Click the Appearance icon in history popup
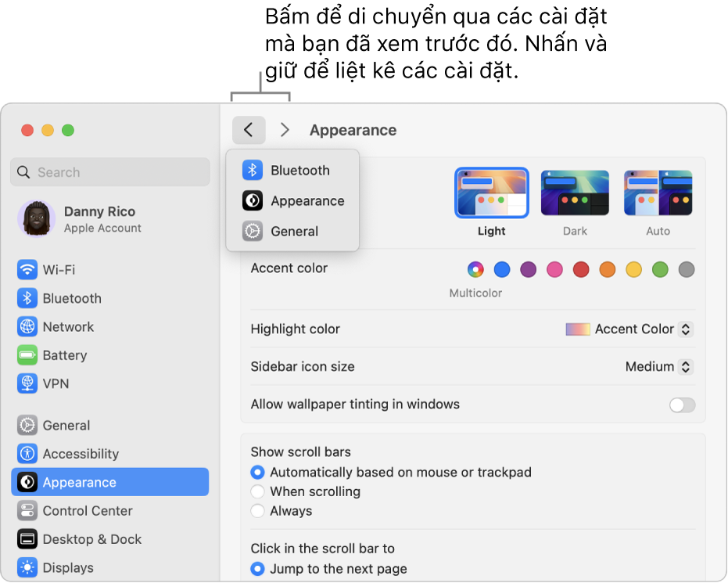Image resolution: width=728 pixels, height=583 pixels. 252,200
